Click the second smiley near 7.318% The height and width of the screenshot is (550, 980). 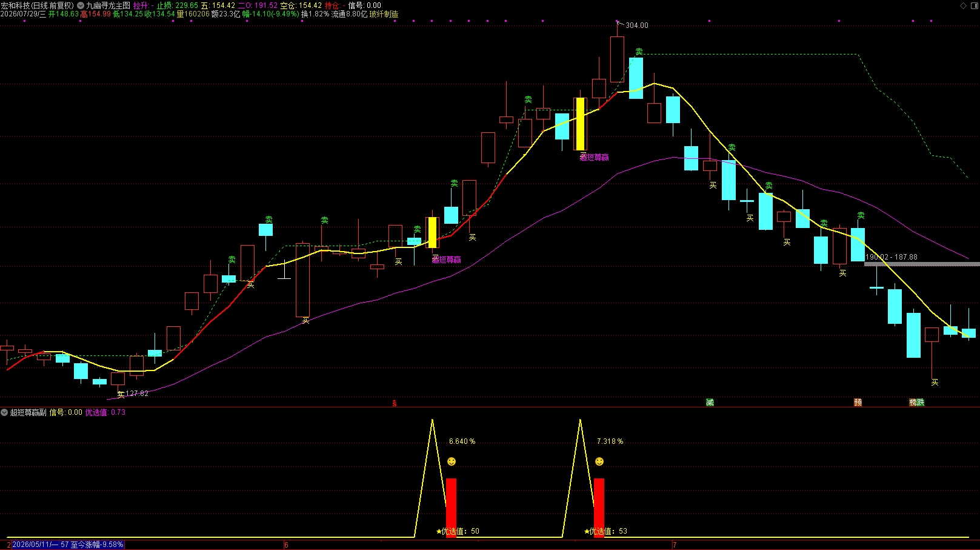pos(599,461)
